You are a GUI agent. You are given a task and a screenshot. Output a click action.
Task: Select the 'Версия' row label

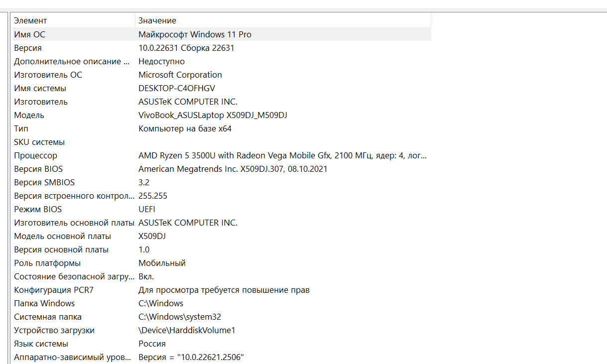point(28,48)
